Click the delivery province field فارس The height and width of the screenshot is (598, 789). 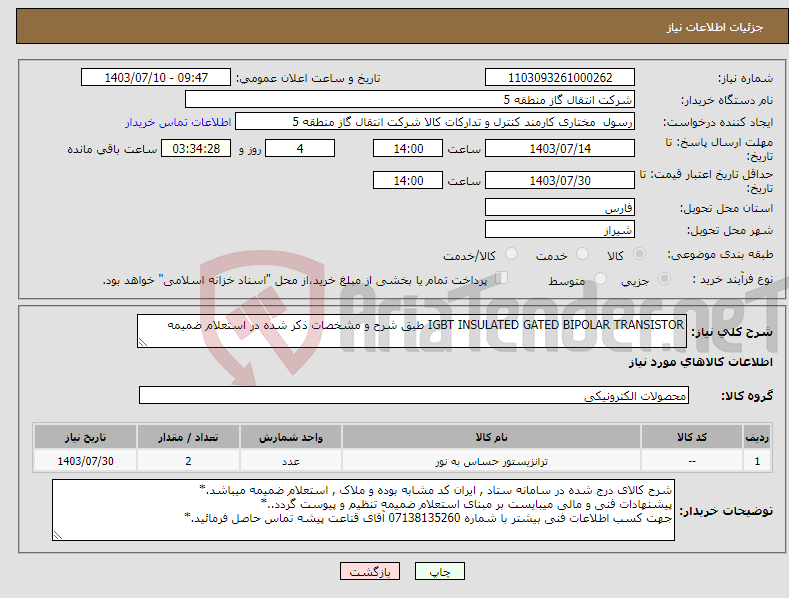coord(560,207)
